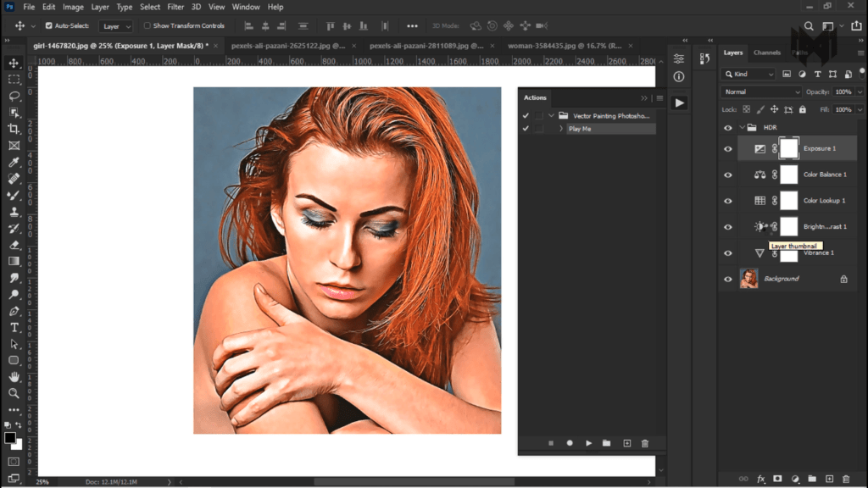Open the Image menu
The width and height of the screenshot is (868, 488).
(x=73, y=7)
